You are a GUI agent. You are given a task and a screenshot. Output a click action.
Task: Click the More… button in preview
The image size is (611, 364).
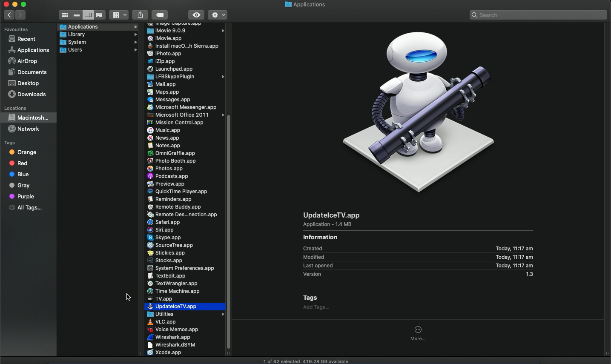(x=418, y=333)
